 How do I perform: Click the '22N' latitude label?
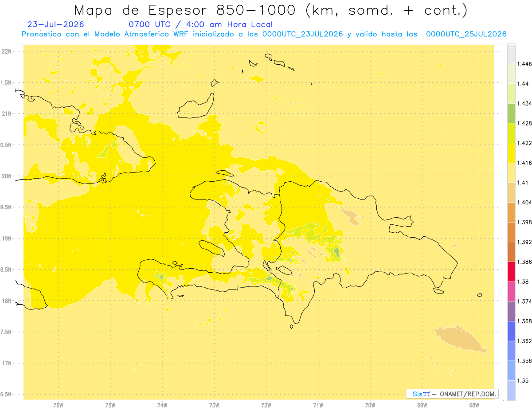[x=7, y=51]
